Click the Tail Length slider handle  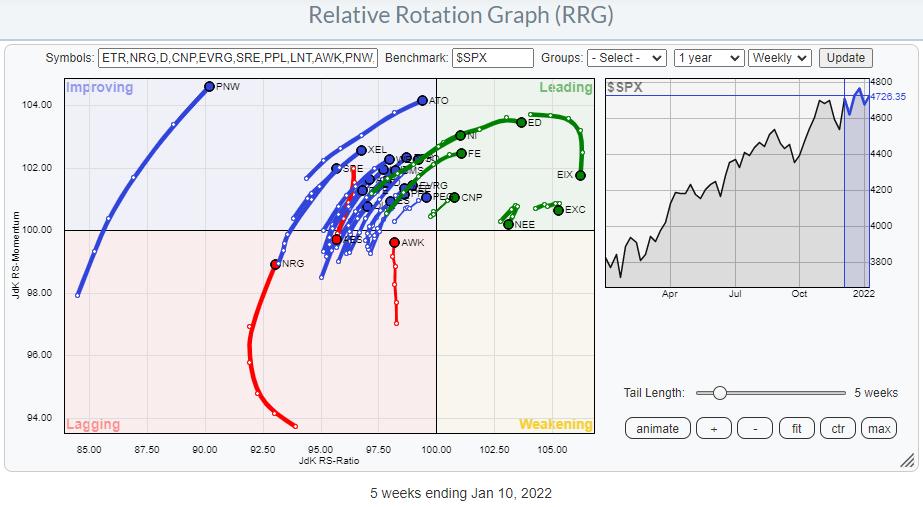tap(718, 393)
